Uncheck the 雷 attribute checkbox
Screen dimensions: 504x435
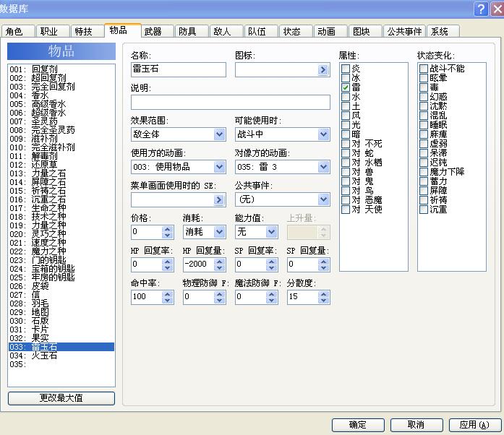click(x=346, y=87)
